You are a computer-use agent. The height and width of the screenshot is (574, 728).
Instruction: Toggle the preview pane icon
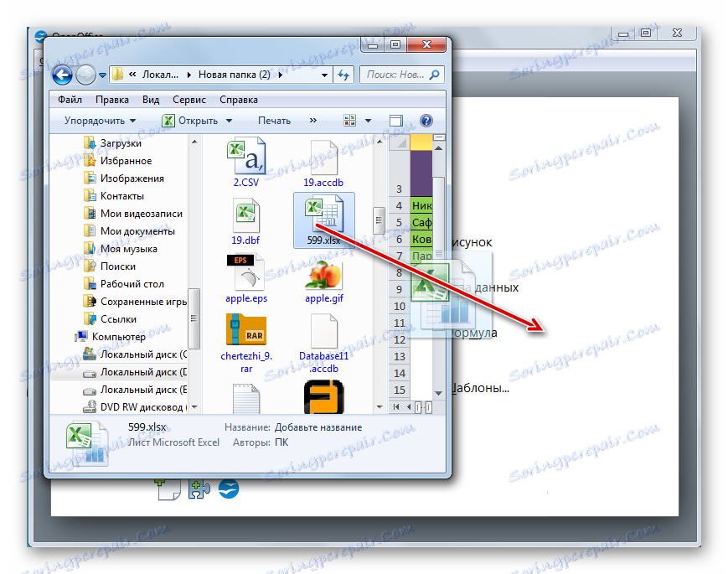click(396, 121)
